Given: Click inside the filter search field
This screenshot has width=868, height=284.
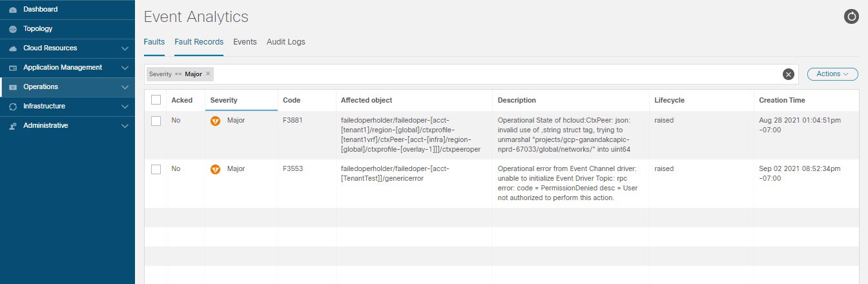Looking at the screenshot, I should (x=497, y=74).
